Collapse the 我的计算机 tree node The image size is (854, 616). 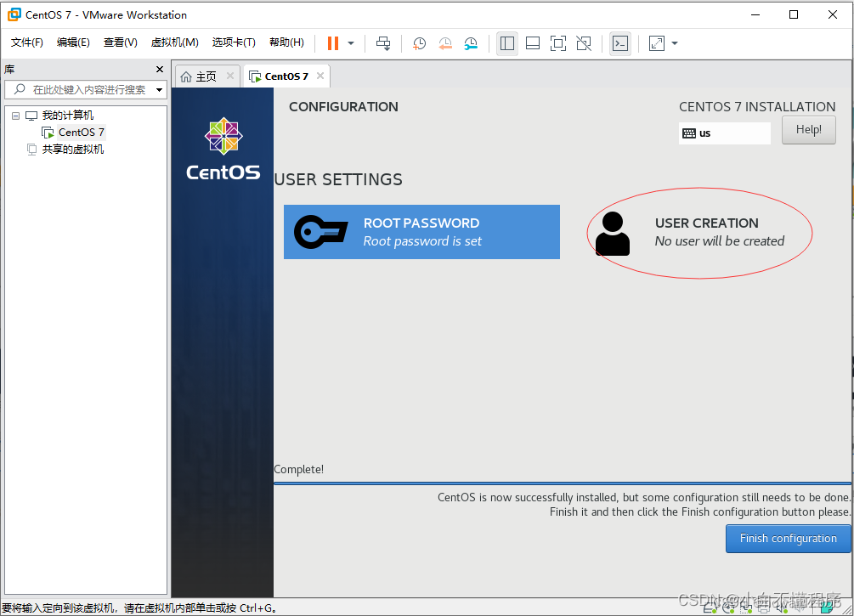pos(16,116)
